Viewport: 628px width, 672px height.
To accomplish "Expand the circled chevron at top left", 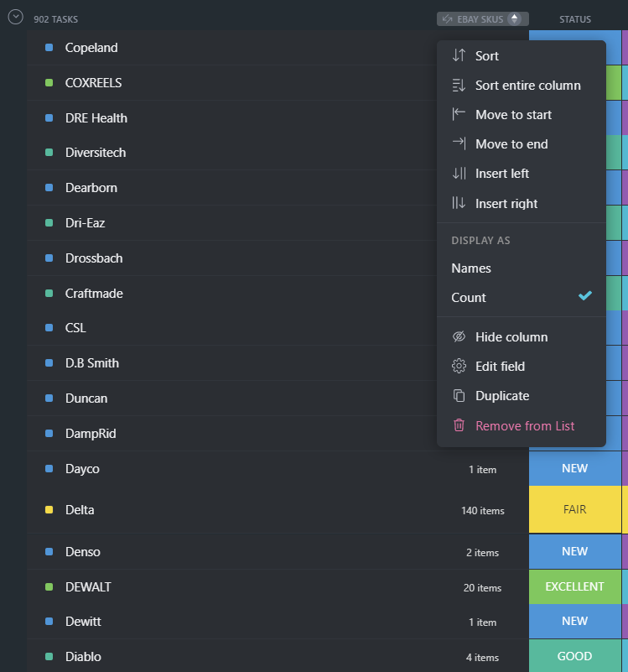I will [x=14, y=16].
